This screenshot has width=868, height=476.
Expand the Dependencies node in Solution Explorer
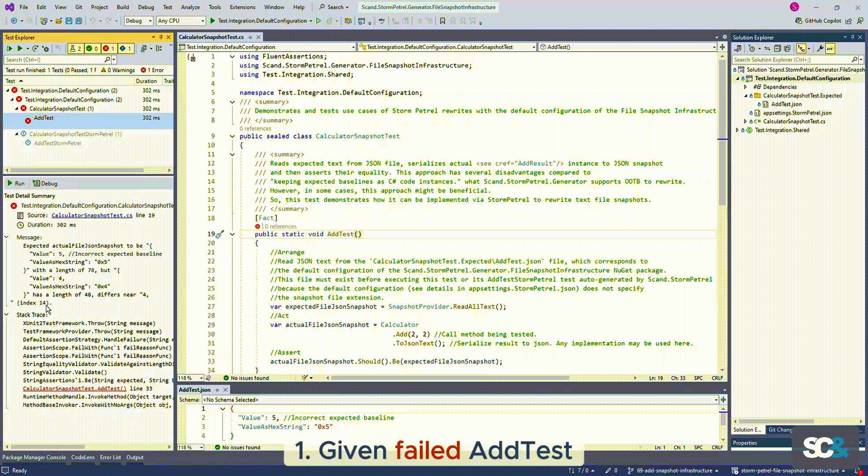click(746, 87)
